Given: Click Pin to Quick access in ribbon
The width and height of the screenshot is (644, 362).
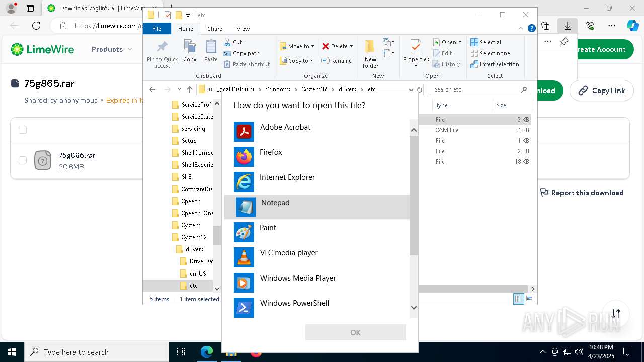Looking at the screenshot, I should click(162, 54).
